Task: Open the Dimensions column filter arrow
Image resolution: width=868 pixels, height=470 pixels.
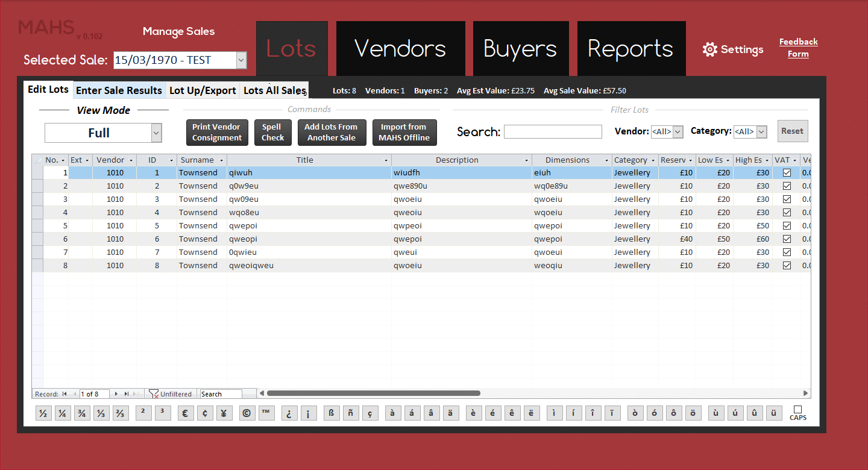Action: pos(606,160)
